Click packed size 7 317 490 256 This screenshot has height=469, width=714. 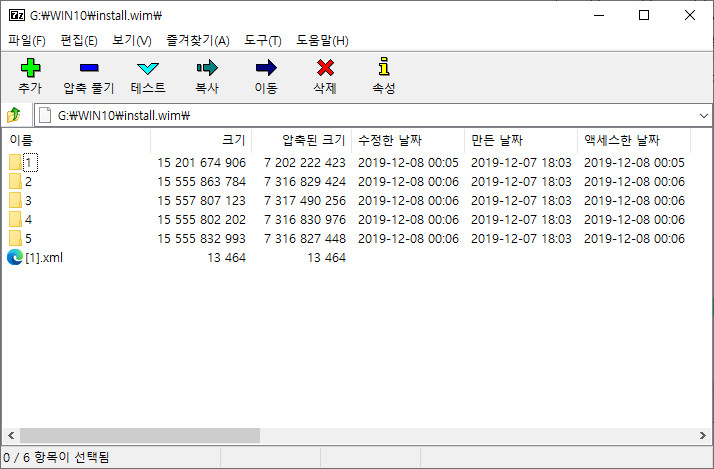coord(305,201)
